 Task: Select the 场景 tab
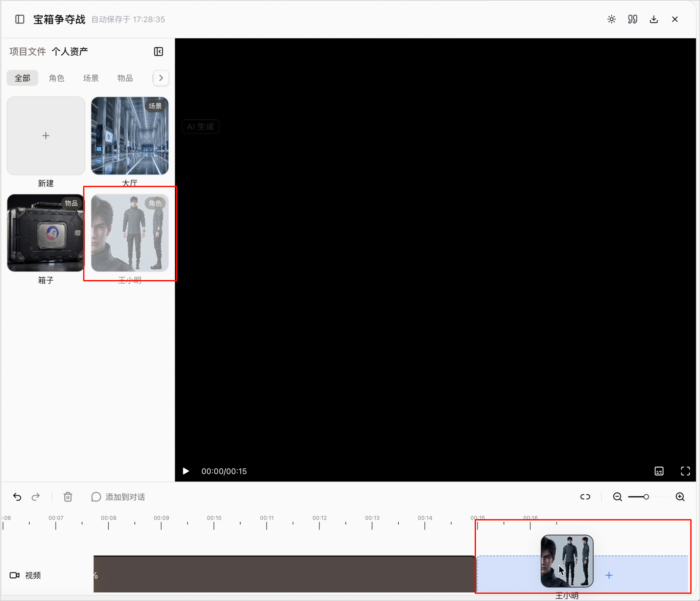[x=91, y=78]
